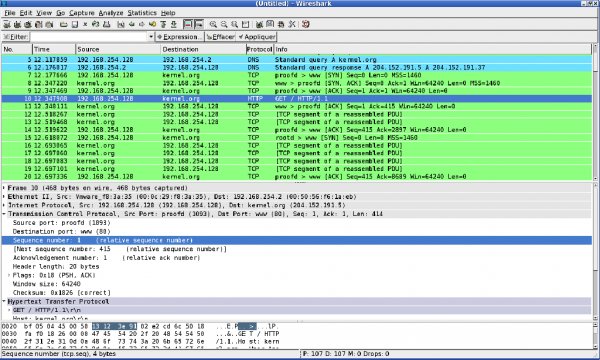
Task: Open the Statistics menu
Action: coord(142,13)
